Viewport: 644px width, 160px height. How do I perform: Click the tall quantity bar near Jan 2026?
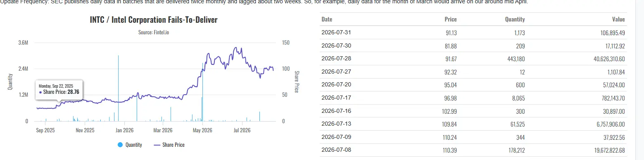119,88
